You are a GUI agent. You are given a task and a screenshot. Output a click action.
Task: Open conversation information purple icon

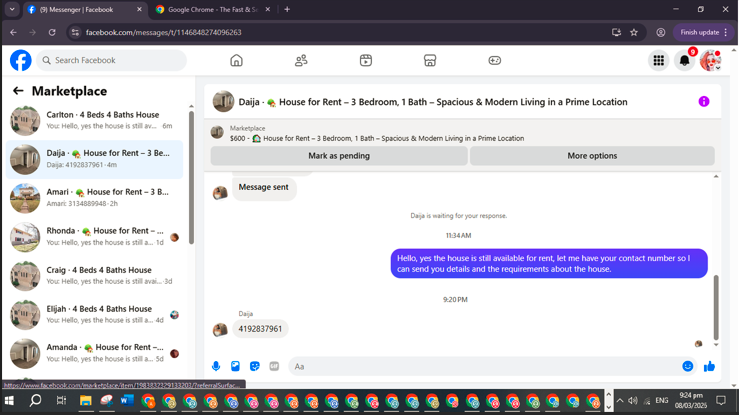tap(704, 101)
